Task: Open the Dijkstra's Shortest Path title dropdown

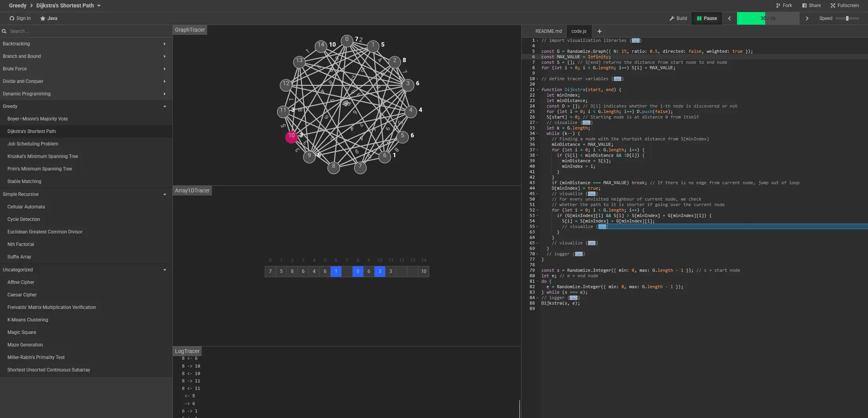Action: [x=99, y=5]
